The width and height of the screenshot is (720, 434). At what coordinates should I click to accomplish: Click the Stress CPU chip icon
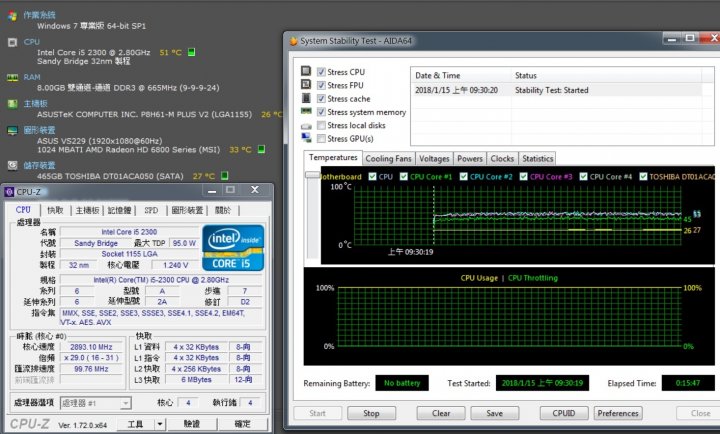(x=306, y=71)
